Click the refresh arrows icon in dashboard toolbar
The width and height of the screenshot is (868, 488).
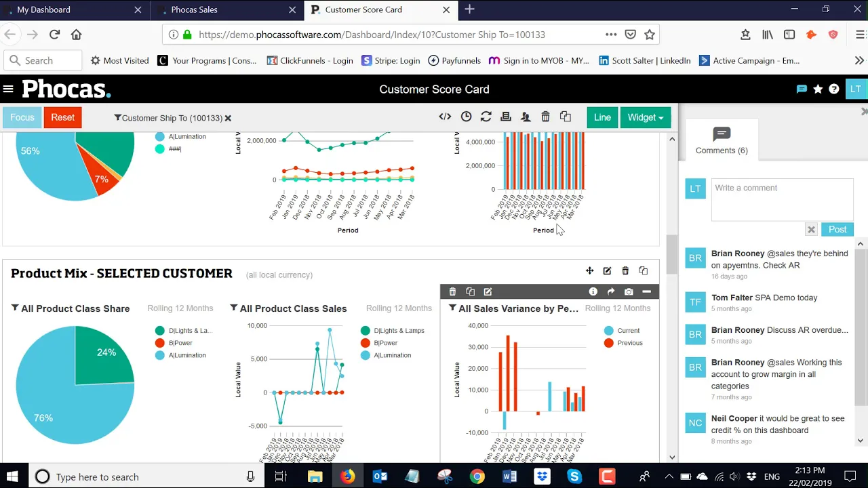(x=486, y=117)
